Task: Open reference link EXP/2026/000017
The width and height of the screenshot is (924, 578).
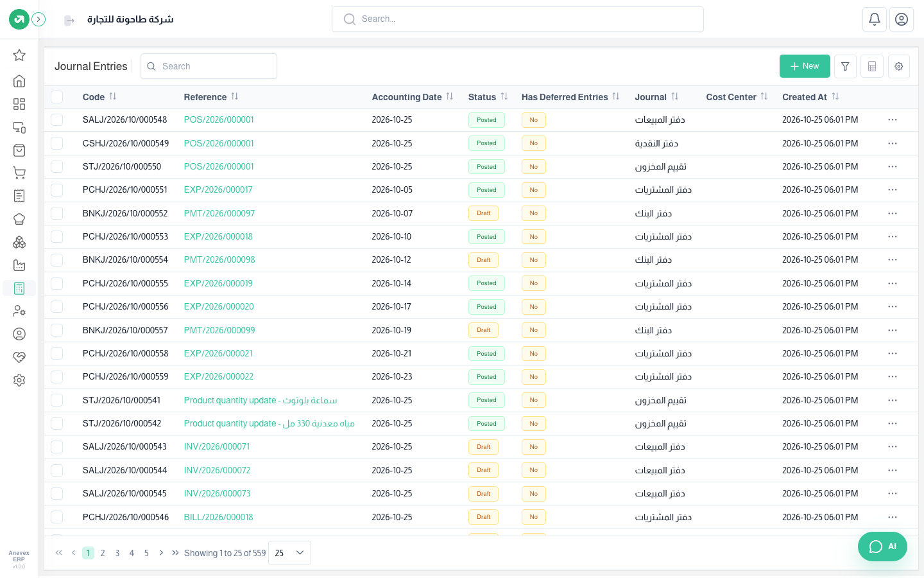Action: [218, 190]
